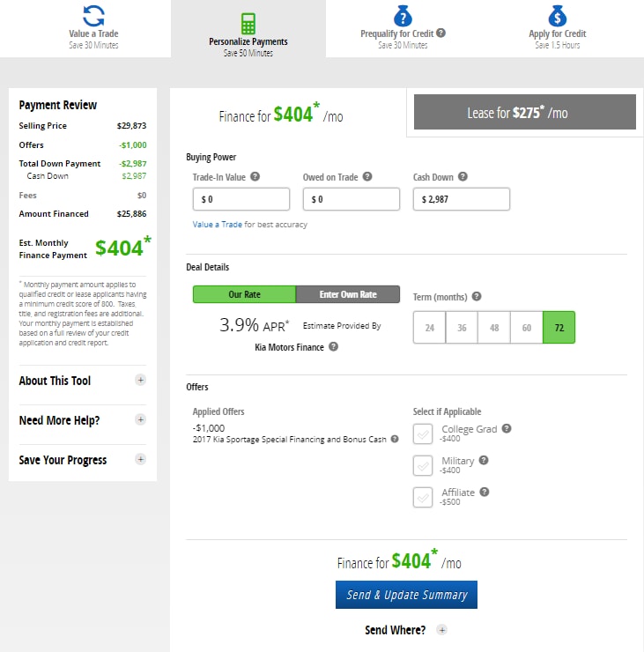Click help icon beside Owed on Trade
The image size is (644, 652).
coord(366,176)
